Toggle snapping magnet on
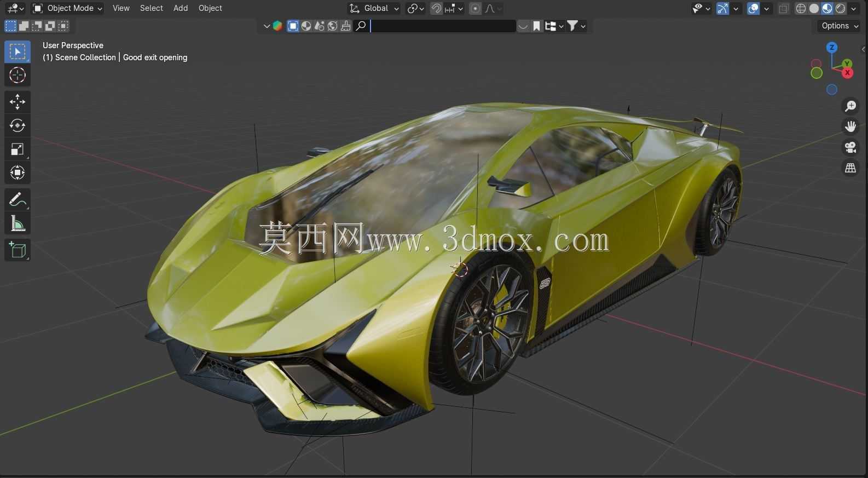 436,8
